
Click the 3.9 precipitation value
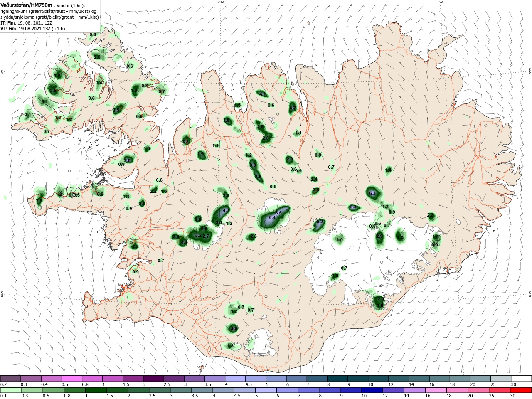pyautogui.click(x=252, y=165)
